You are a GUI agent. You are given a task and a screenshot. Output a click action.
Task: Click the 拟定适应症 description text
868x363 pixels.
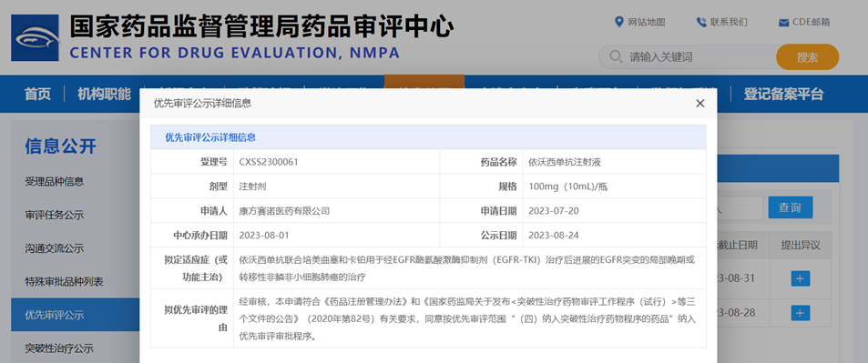[x=466, y=267]
